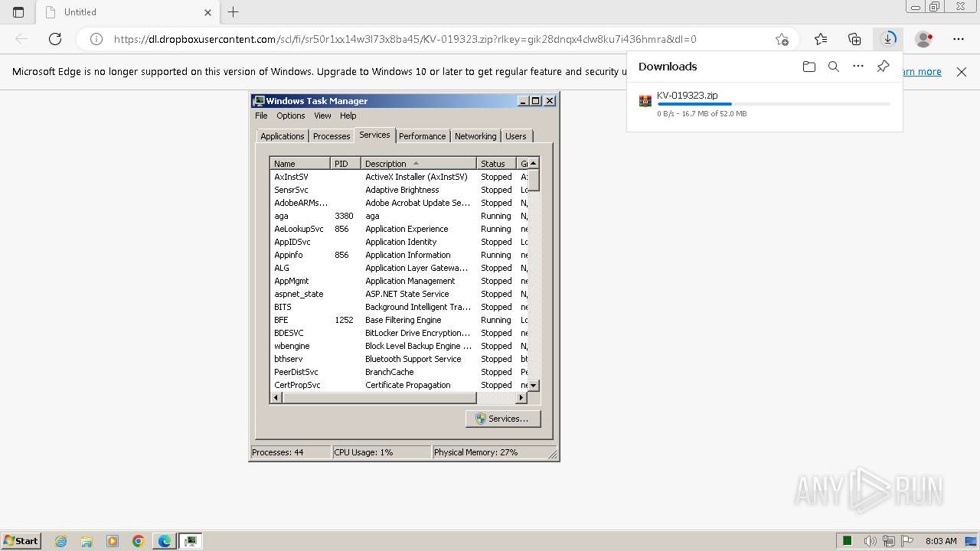Select the Services tab

tap(374, 135)
